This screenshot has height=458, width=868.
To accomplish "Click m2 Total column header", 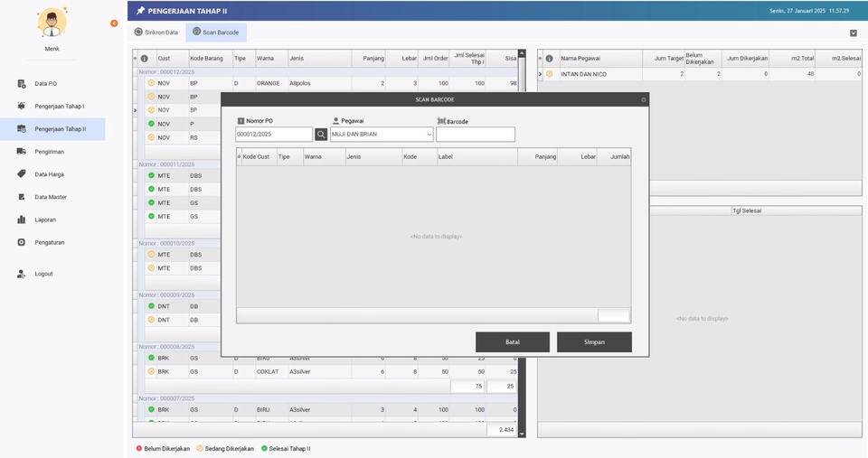I will 792,58.
